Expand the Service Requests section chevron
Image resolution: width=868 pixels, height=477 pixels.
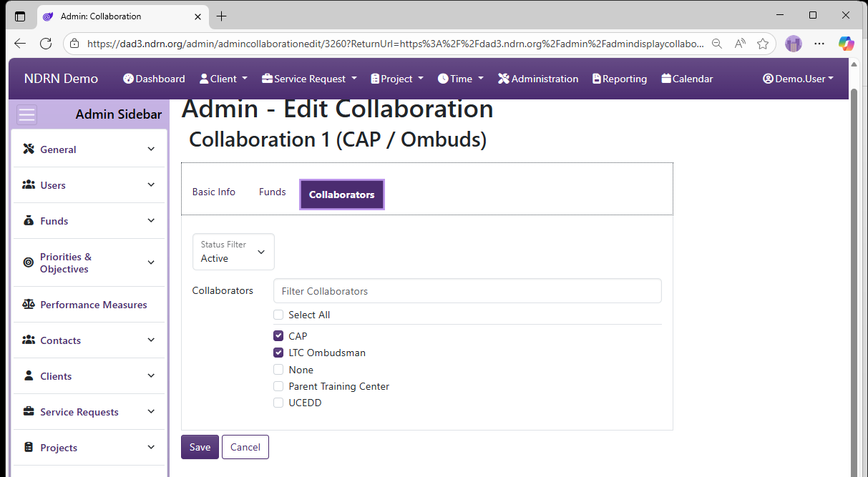(151, 411)
